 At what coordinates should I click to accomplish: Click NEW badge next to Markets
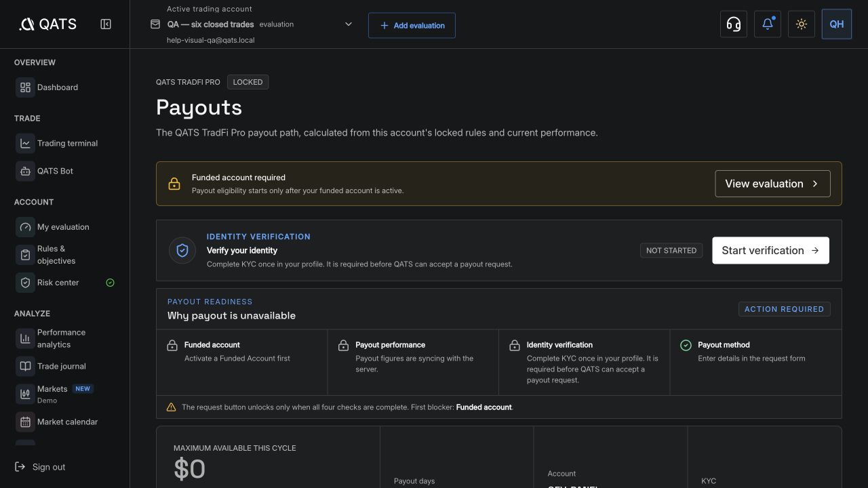click(83, 389)
